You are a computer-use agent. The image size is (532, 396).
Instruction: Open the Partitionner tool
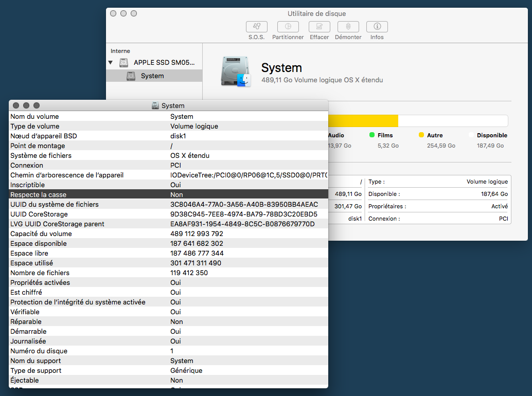tap(288, 26)
